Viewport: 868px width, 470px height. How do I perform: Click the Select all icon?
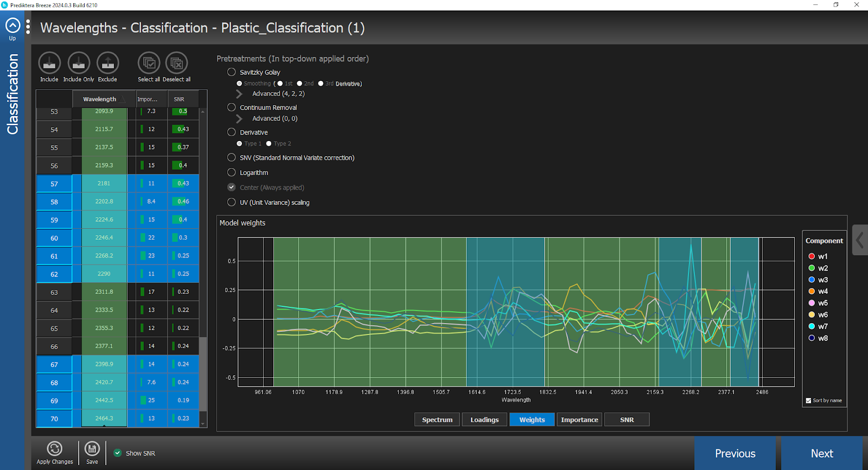[x=149, y=63]
